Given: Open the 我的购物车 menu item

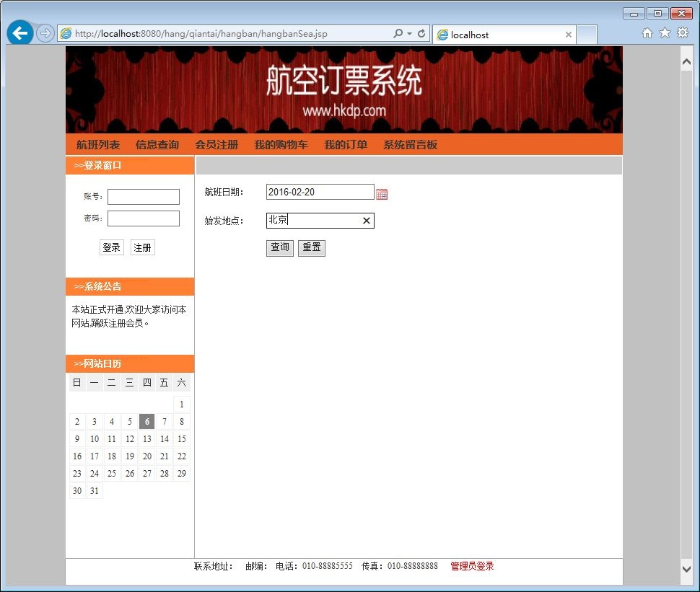Looking at the screenshot, I should point(281,144).
